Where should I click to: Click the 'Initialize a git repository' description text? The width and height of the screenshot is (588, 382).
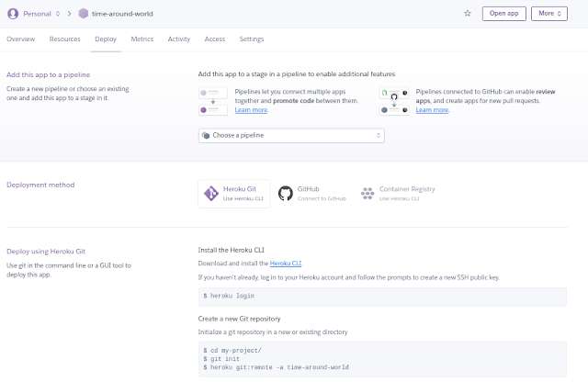coord(273,332)
